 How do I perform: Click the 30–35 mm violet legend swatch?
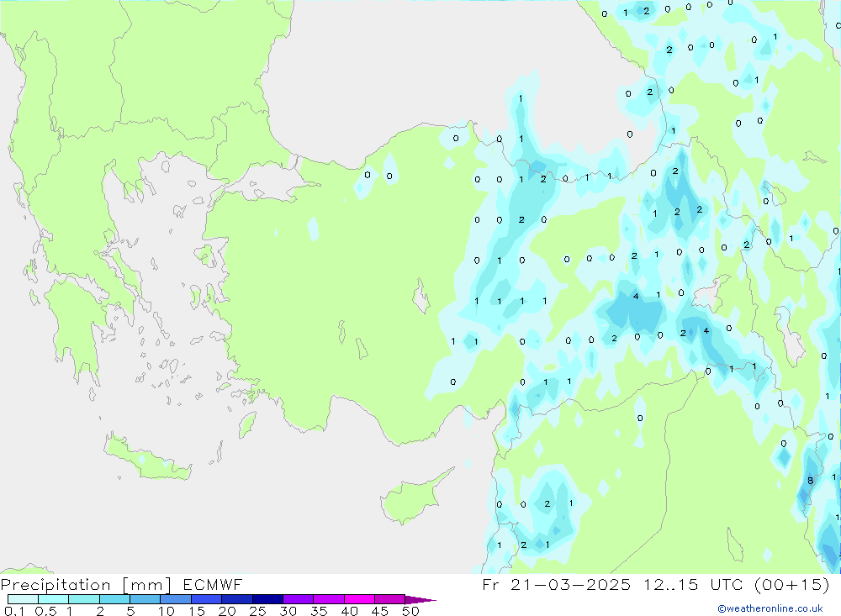(299, 599)
